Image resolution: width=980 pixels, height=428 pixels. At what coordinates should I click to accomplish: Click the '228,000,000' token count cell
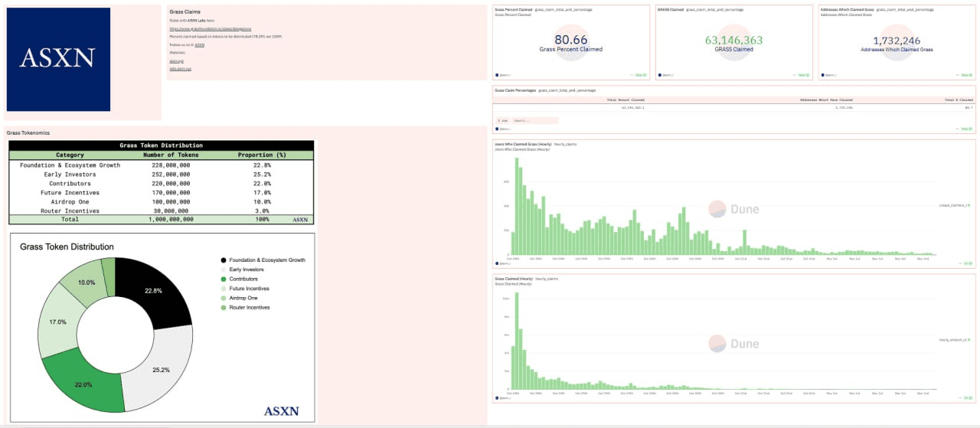coord(171,165)
